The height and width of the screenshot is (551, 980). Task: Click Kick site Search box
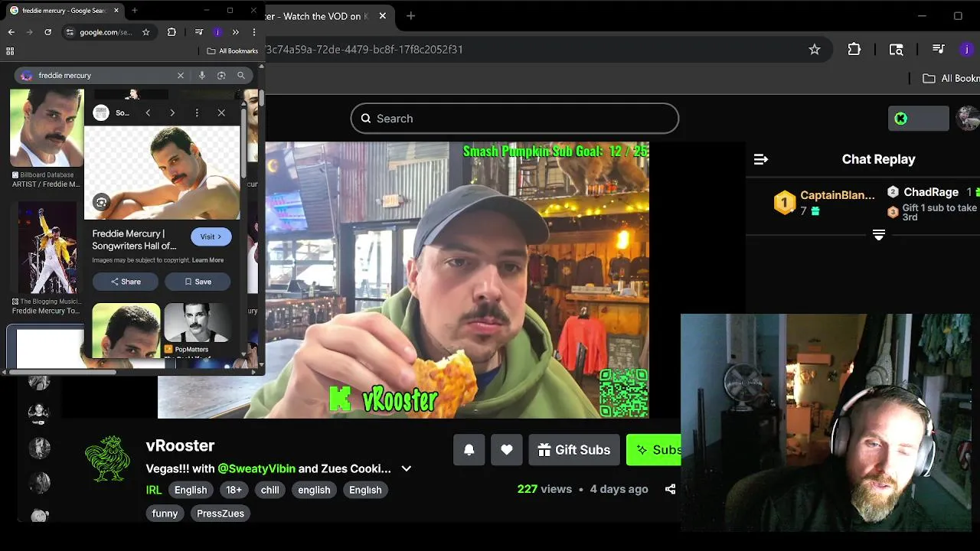point(514,119)
